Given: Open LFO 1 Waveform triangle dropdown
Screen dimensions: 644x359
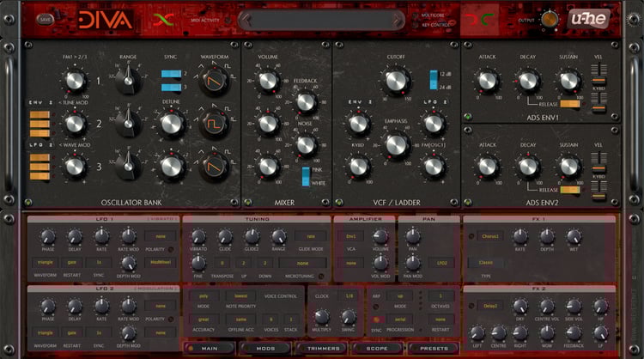Looking at the screenshot, I should coord(46,263).
